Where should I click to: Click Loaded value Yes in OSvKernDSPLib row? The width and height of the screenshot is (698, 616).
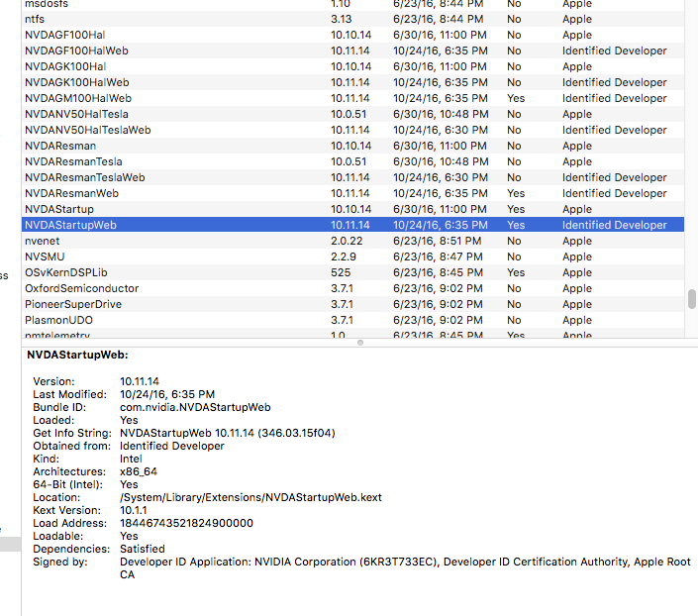[516, 272]
